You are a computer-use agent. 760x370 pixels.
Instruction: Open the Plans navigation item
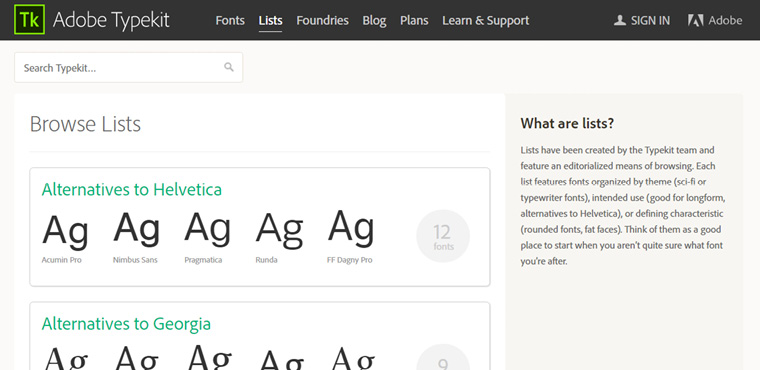(x=414, y=20)
